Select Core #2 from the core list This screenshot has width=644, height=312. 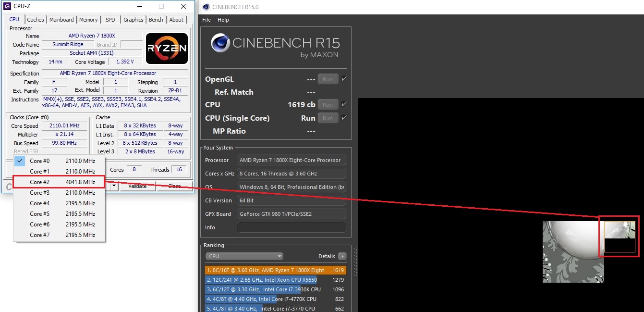[x=59, y=182]
